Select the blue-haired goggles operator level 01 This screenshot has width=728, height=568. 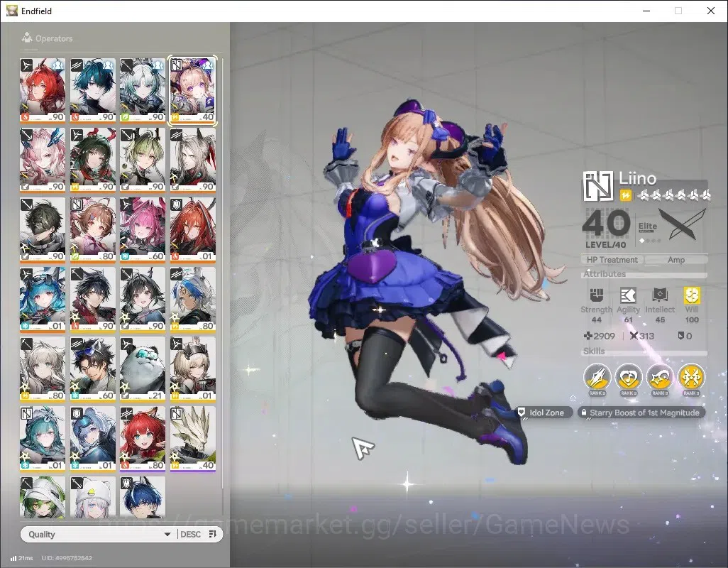[43, 299]
